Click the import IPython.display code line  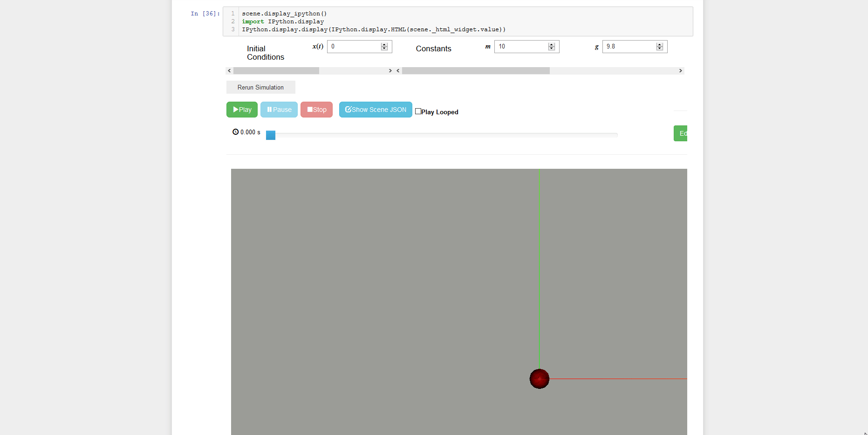pyautogui.click(x=282, y=21)
